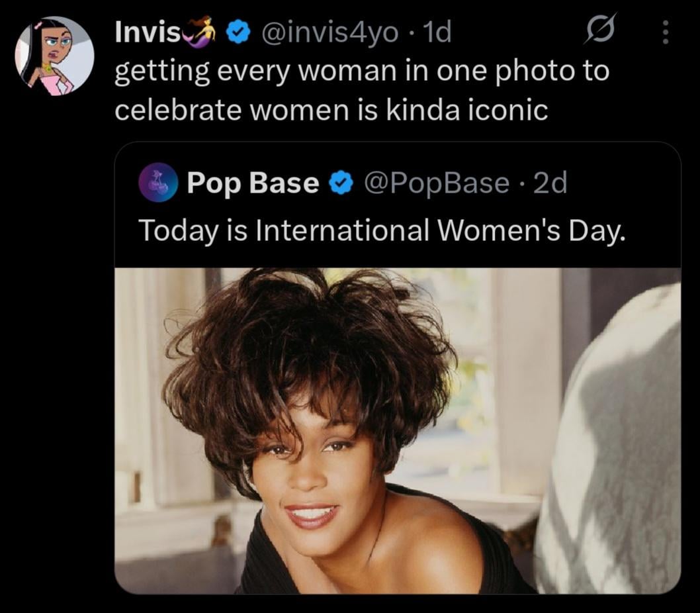Viewport: 700px width, 613px height.
Task: Open the three-dot more options menu
Action: (x=666, y=32)
